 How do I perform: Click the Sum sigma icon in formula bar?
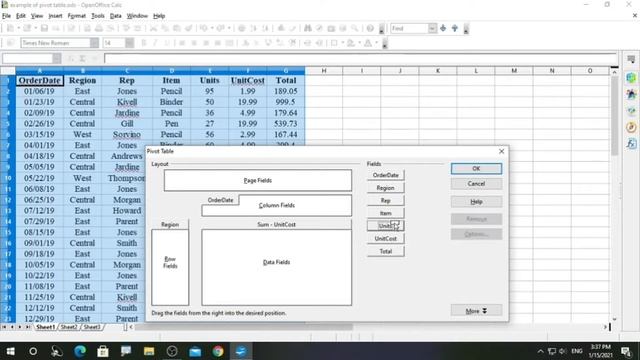pos(82,59)
